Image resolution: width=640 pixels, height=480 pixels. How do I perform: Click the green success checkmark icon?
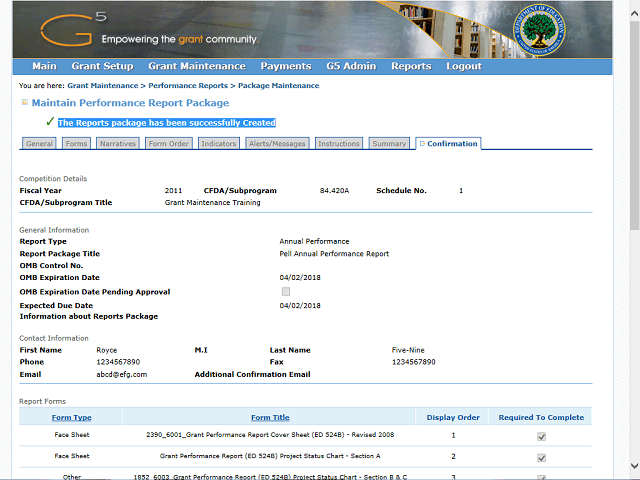coord(50,121)
